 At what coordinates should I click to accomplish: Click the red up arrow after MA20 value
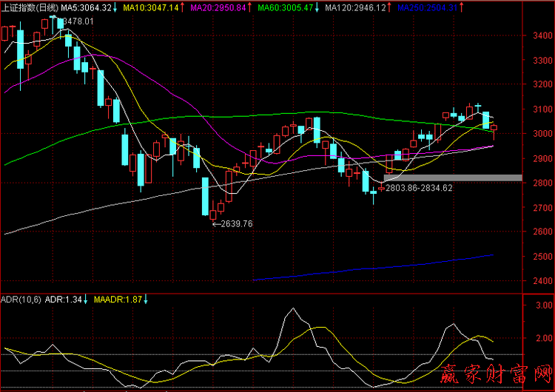[x=249, y=7]
